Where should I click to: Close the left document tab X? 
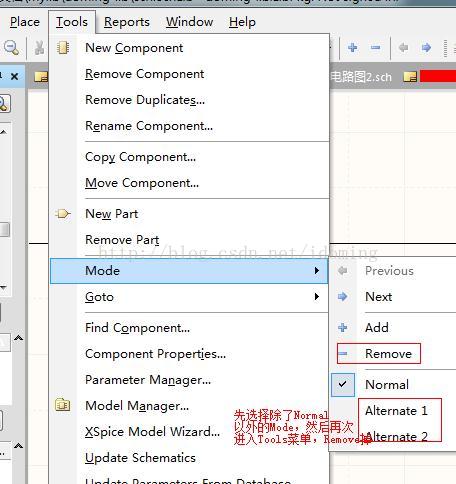click(14, 77)
